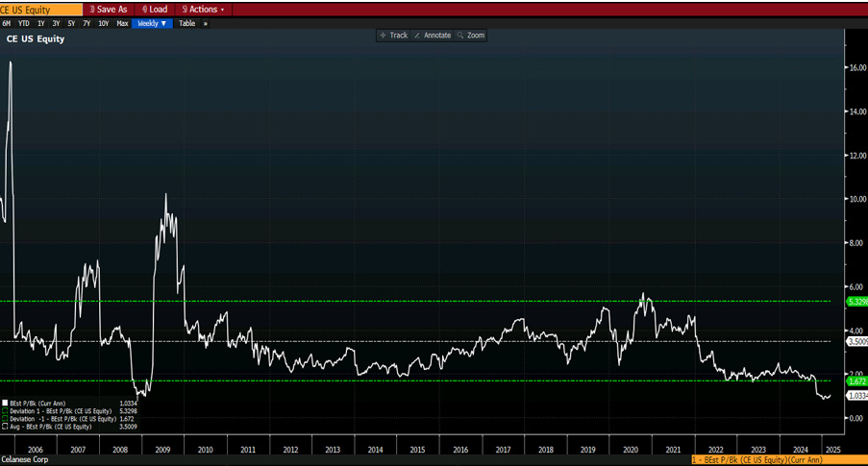Select the Max time range tab
The width and height of the screenshot is (868, 466).
tap(122, 23)
